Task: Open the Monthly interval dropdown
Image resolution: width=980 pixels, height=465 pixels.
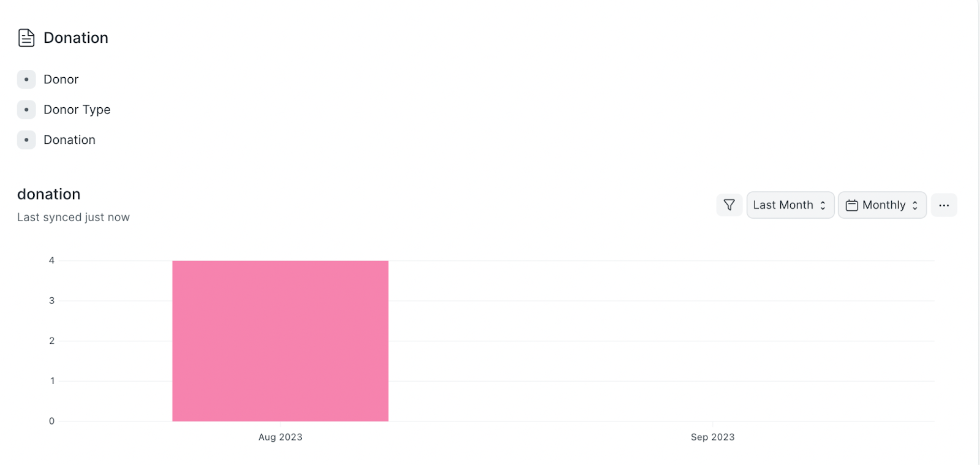Action: point(882,205)
